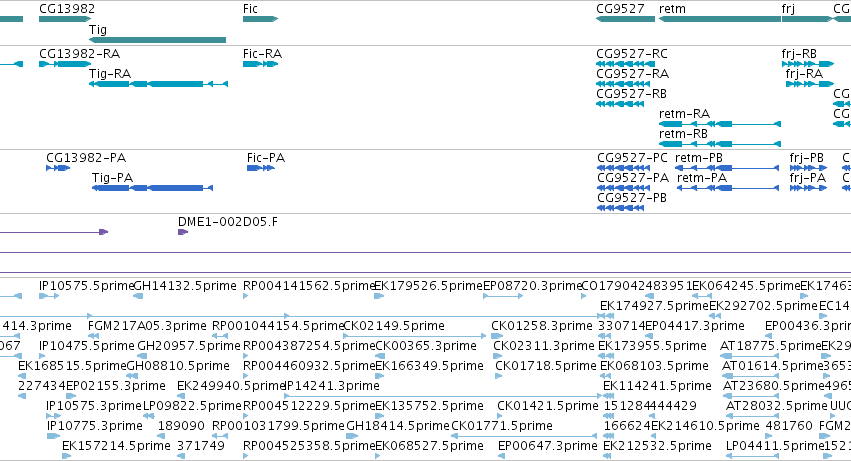851x461 pixels.
Task: Click the EK212532.5prime EST label
Action: pos(657,446)
